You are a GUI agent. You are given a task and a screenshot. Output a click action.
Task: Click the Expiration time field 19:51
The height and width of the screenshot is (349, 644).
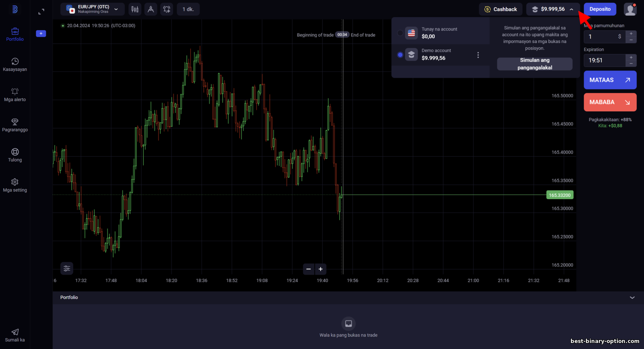(604, 61)
